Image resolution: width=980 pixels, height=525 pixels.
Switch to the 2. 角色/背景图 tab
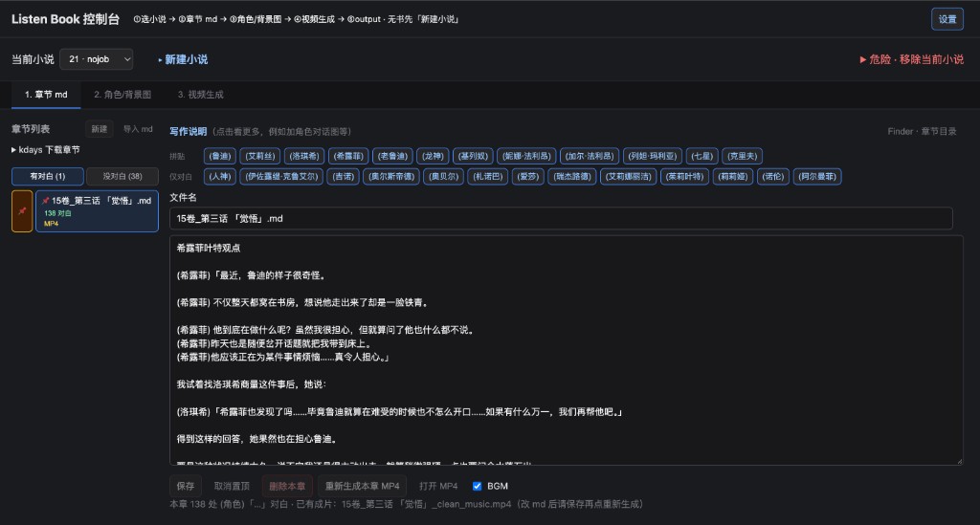coord(122,95)
